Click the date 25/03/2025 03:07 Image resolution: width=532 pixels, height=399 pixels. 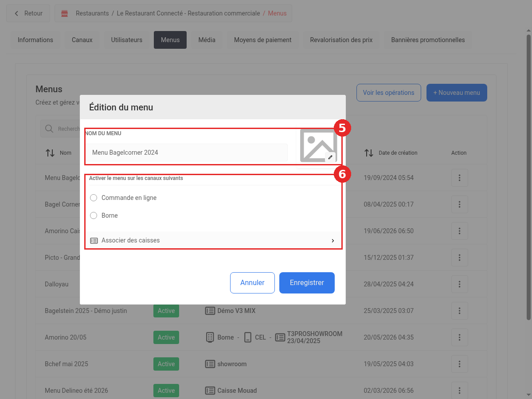click(x=389, y=311)
